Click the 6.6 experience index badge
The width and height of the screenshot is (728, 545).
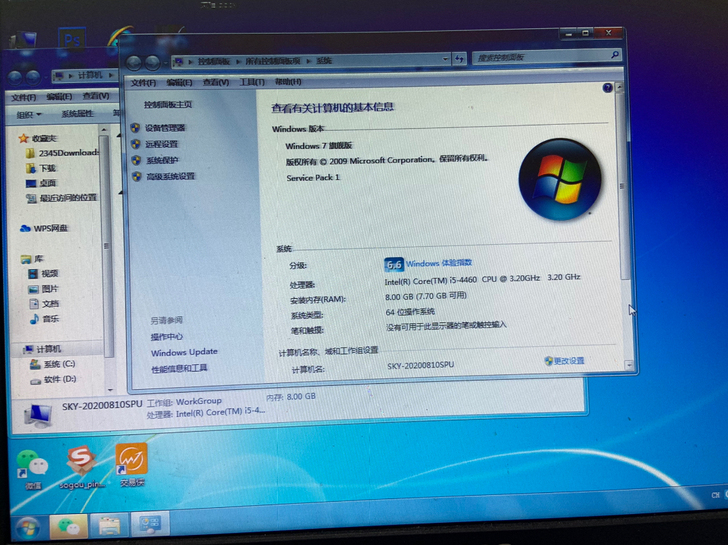point(394,265)
